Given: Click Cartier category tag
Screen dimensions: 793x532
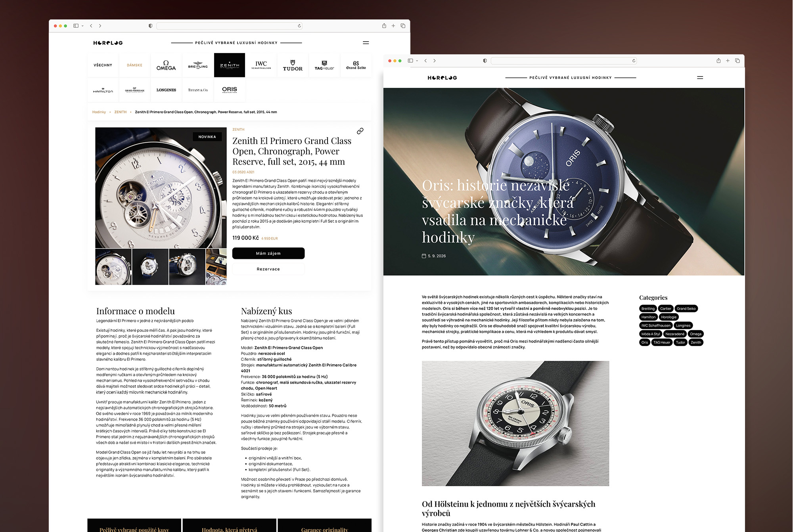Looking at the screenshot, I should click(x=666, y=309).
